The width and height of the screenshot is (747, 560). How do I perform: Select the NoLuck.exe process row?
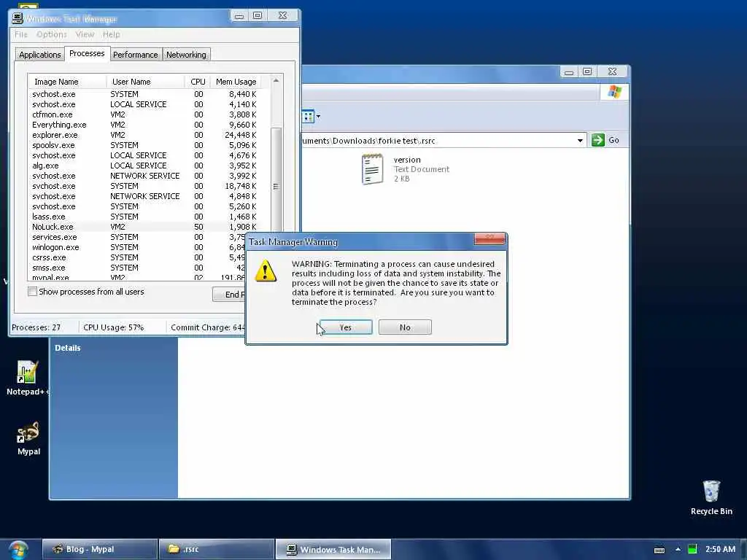144,227
